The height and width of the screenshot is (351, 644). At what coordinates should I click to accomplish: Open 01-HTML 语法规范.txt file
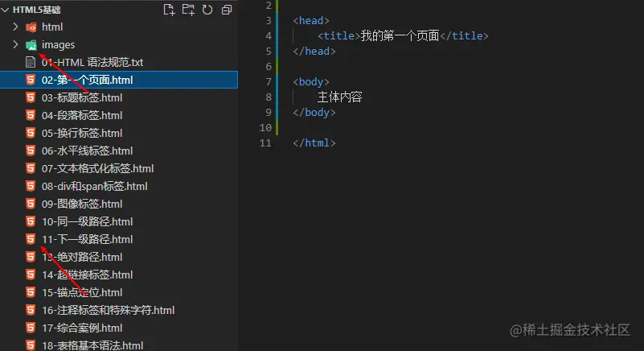[92, 62]
